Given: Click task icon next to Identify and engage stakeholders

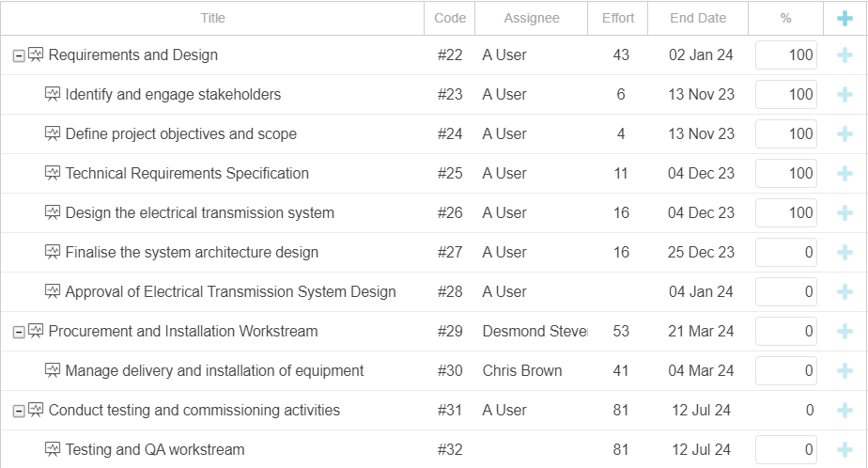Looking at the screenshot, I should 52,94.
